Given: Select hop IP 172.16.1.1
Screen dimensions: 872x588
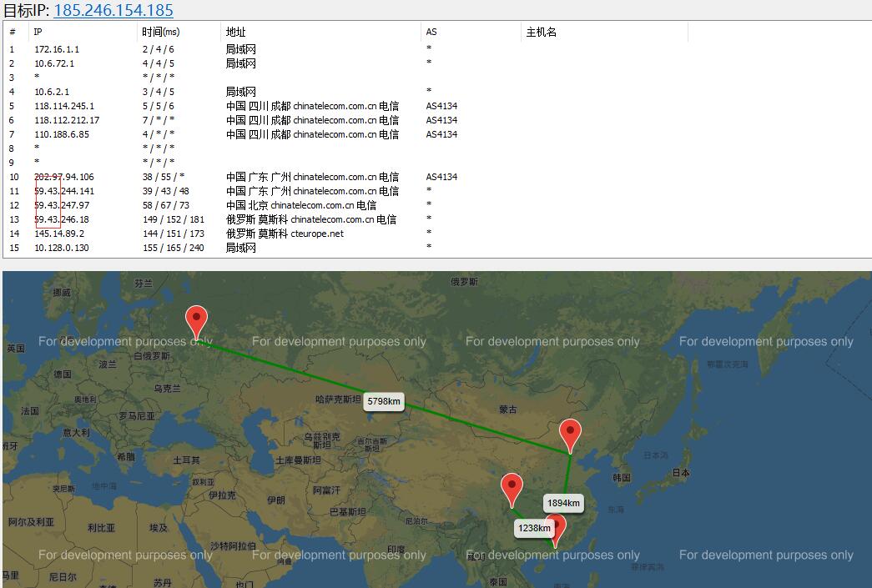Looking at the screenshot, I should coord(57,49).
